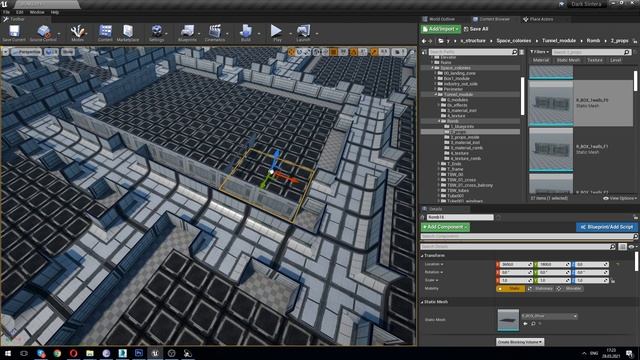Viewport: 640px width, 360px height.
Task: Click the Launch toolbar icon
Action: [303, 33]
